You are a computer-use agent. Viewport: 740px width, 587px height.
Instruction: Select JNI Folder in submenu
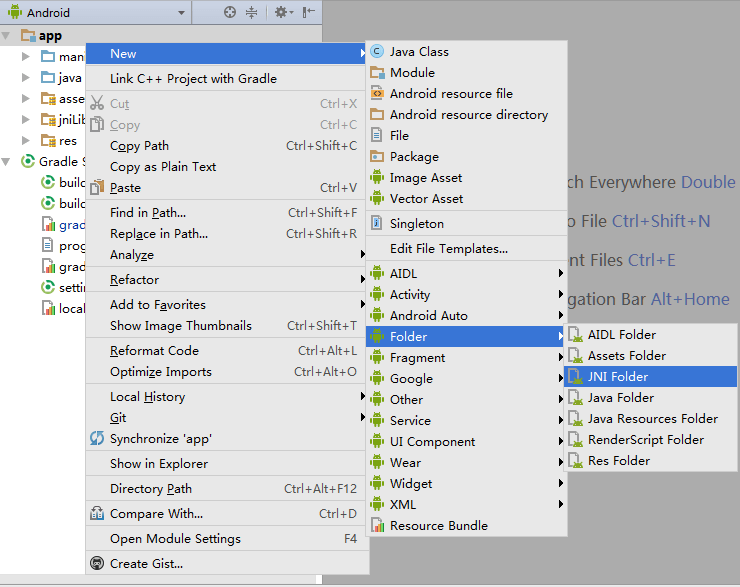tap(650, 377)
